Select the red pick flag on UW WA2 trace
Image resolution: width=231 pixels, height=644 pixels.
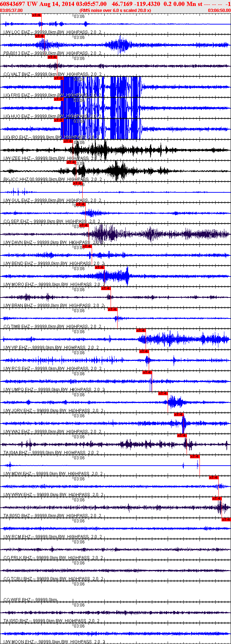(x=178, y=415)
